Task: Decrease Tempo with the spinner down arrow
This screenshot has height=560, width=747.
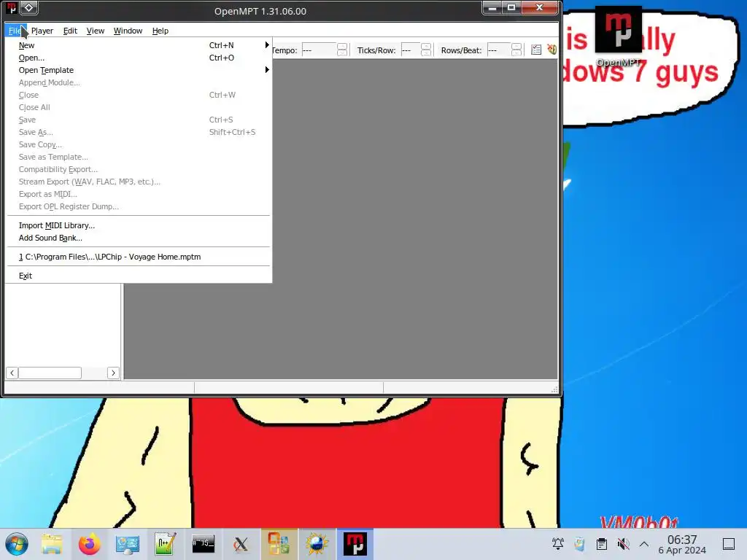Action: click(342, 52)
